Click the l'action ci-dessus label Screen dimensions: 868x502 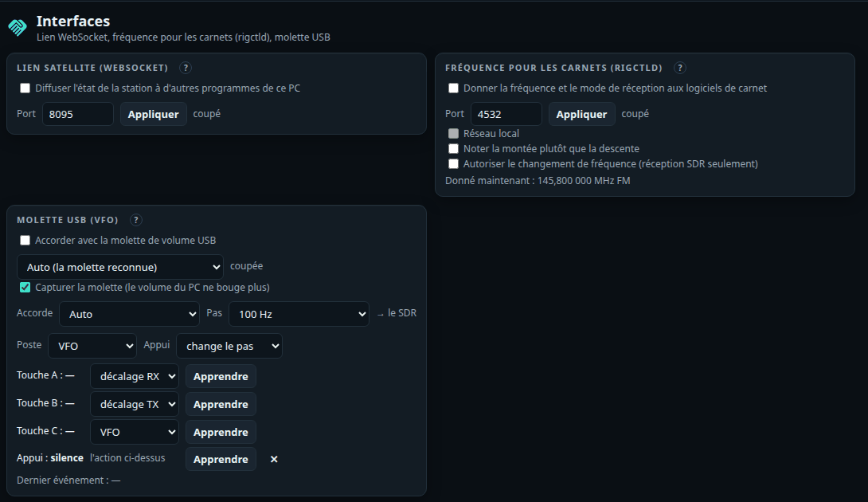(x=128, y=458)
